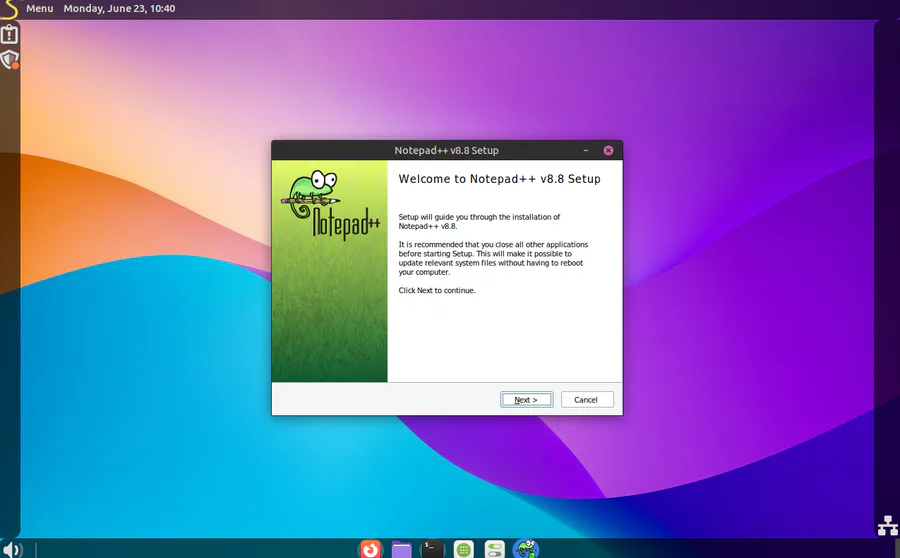Viewport: 900px width, 558px height.
Task: Launch the Firefox browser from the dock
Action: (370, 549)
